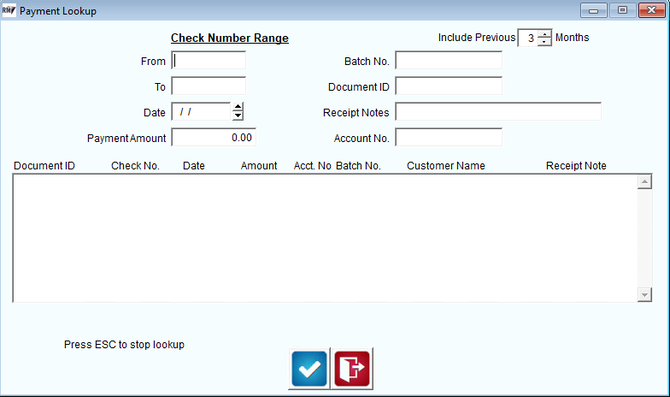
Task: Focus the check number From field
Action: [x=209, y=61]
